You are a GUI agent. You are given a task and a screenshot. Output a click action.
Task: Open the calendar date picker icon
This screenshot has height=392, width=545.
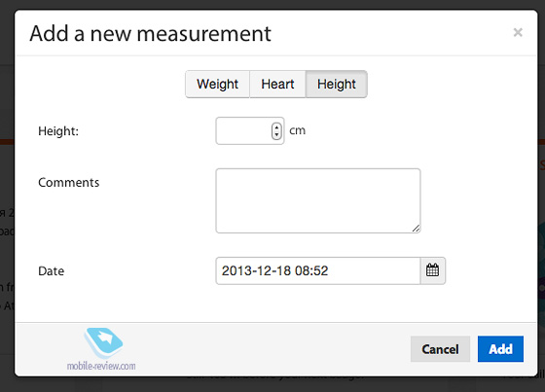pos(432,270)
